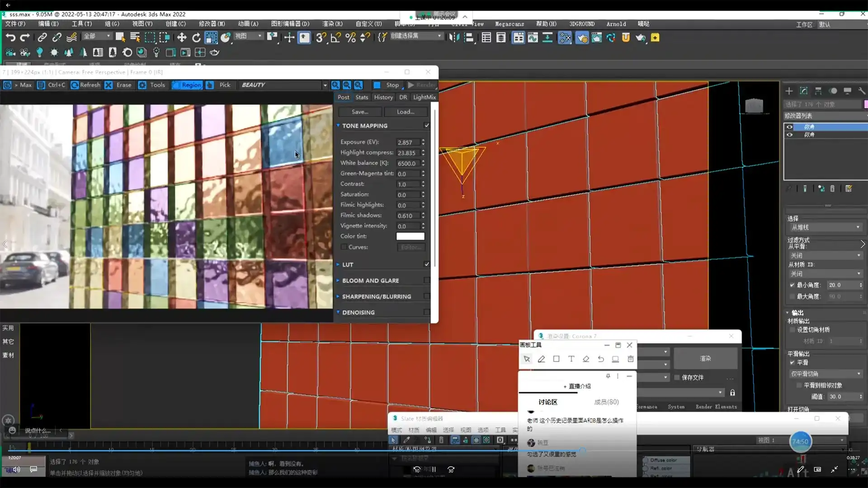The width and height of the screenshot is (868, 488).
Task: Switch to the LightMix tab
Action: pos(424,97)
